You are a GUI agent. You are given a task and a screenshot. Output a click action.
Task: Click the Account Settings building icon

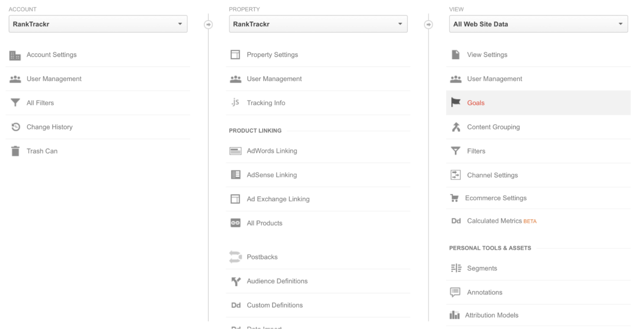(15, 55)
